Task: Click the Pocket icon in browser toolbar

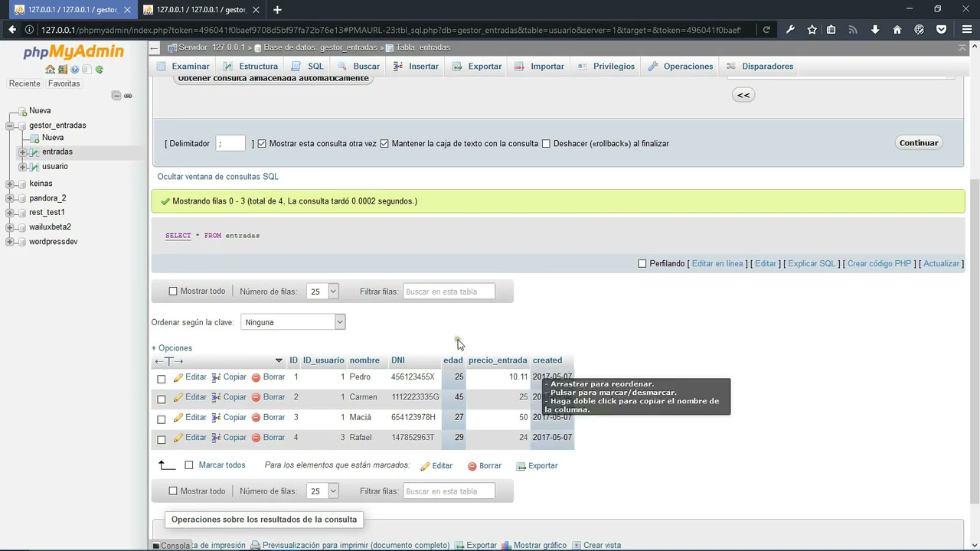Action: click(942, 30)
